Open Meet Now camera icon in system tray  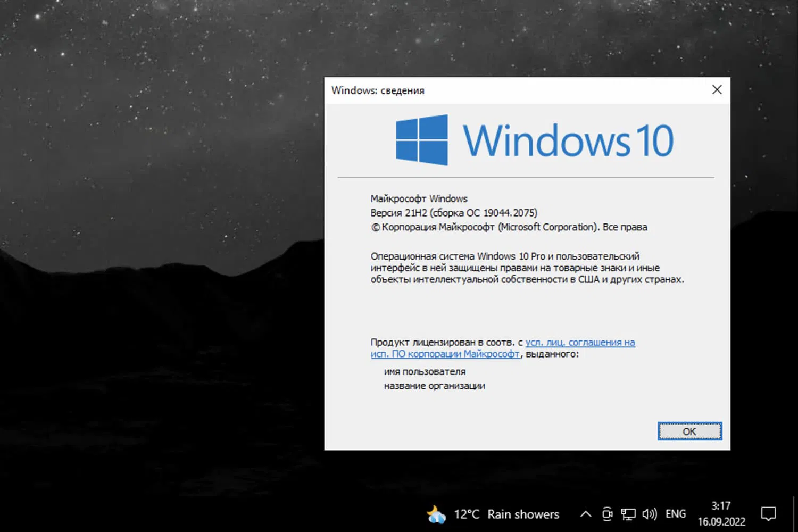tap(607, 514)
